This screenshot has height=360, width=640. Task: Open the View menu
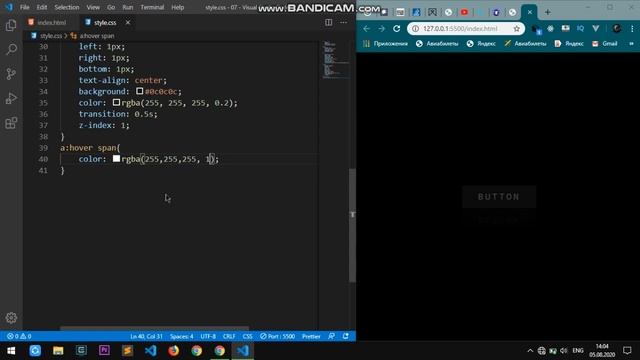[x=93, y=7]
